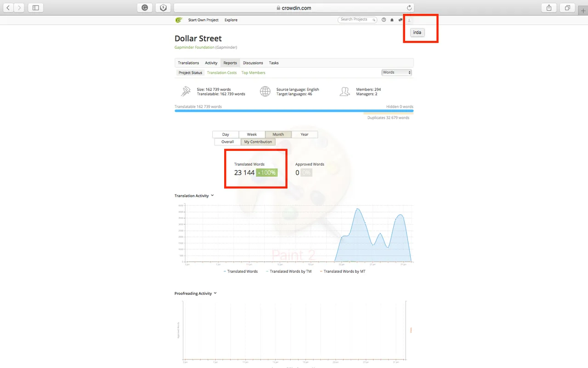Click the members people icon
This screenshot has height=368, width=588.
coord(345,92)
